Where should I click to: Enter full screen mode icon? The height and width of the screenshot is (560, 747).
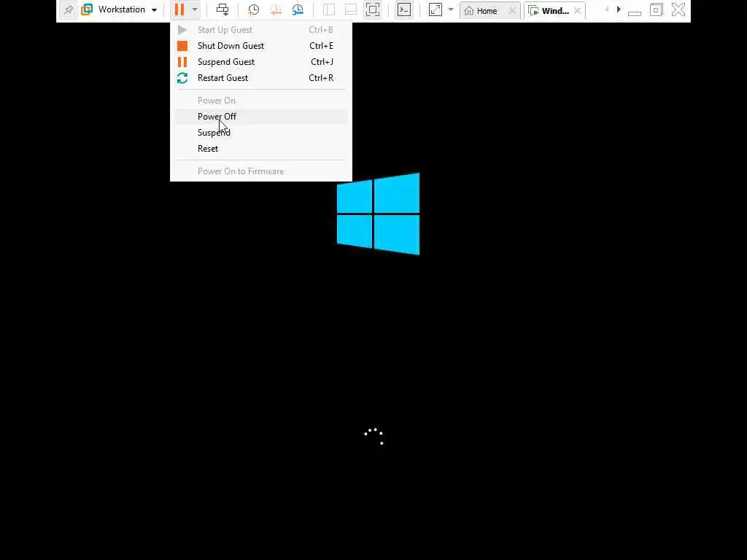coord(373,9)
